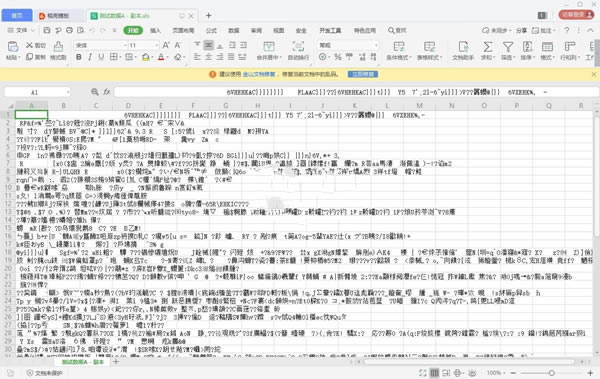Image resolution: width=600 pixels, height=379 pixels.
Task: Click the percent style icon
Action: tap(338, 57)
